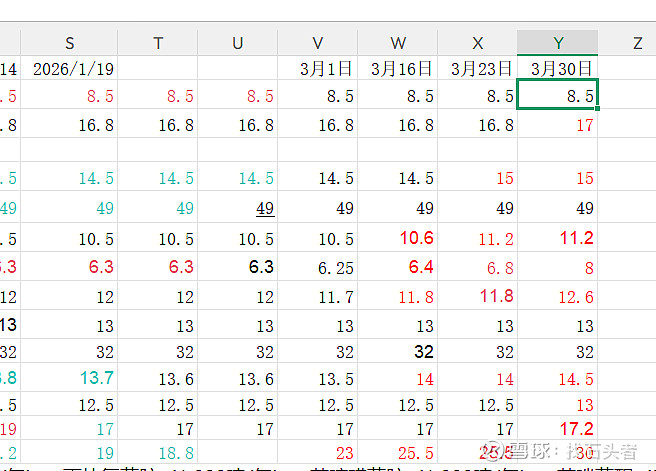Select highlighted column header Y

(x=557, y=43)
